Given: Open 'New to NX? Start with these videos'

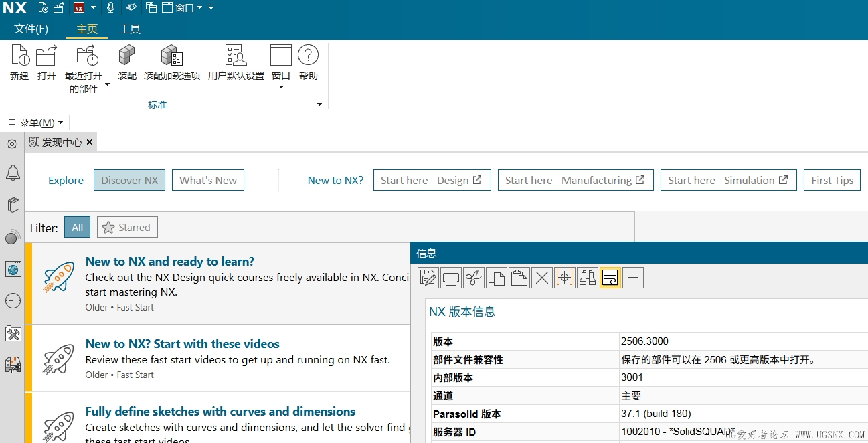Looking at the screenshot, I should (183, 344).
